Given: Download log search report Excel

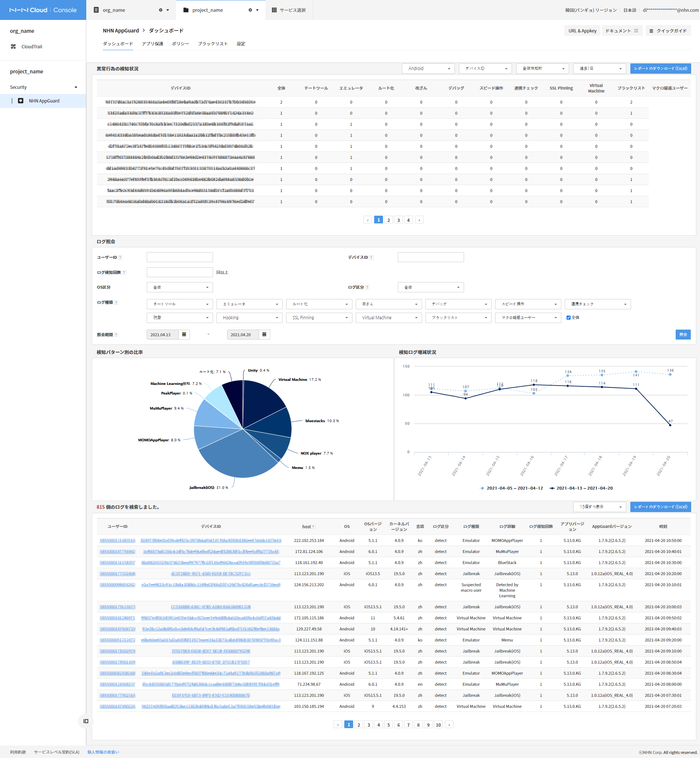Looking at the screenshot, I should (661, 507).
